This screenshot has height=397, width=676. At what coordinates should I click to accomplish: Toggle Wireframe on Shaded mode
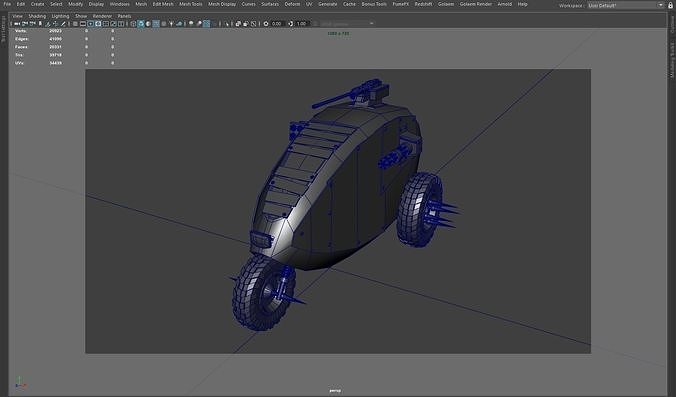point(156,24)
